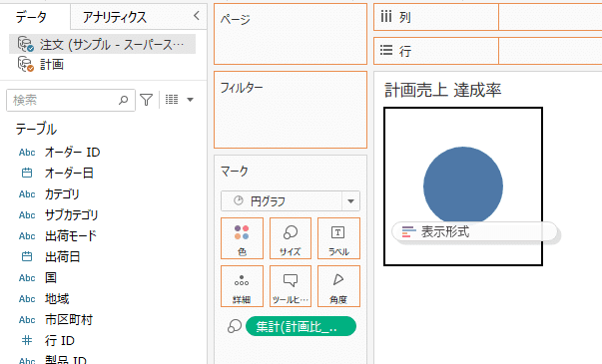Switch to the アナリティクス tab
Image resolution: width=602 pixels, height=364 pixels.
click(115, 17)
